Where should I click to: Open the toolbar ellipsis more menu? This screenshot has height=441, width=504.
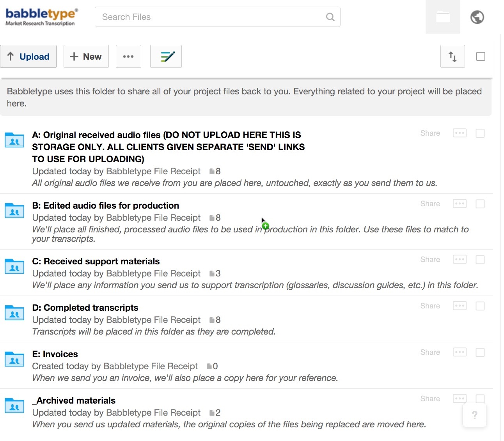pyautogui.click(x=128, y=57)
